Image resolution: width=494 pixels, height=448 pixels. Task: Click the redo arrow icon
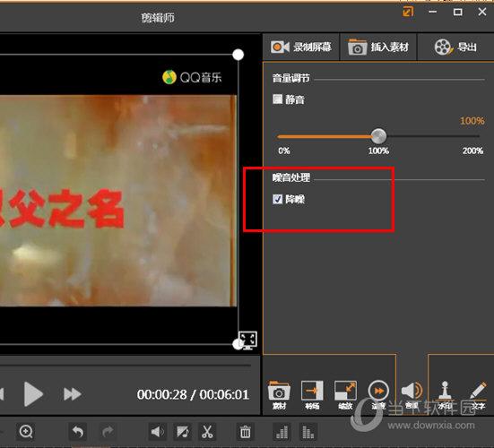pyautogui.click(x=108, y=432)
